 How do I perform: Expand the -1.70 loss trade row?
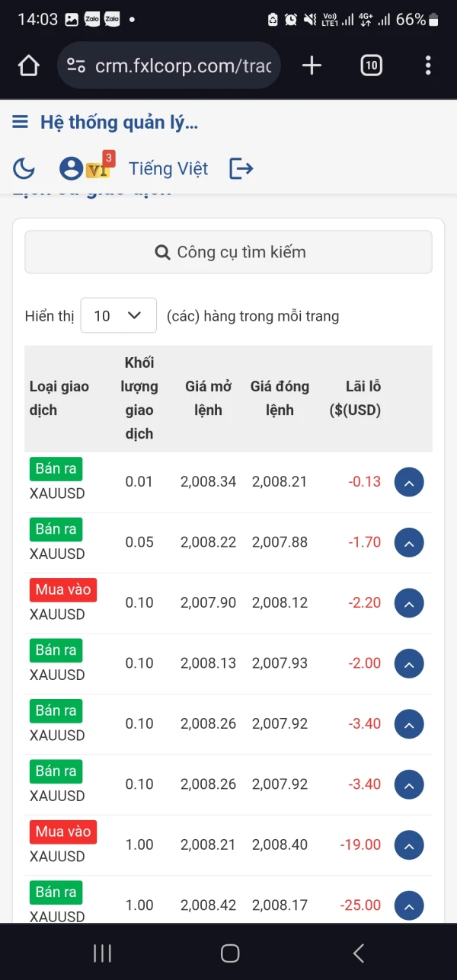(x=409, y=543)
